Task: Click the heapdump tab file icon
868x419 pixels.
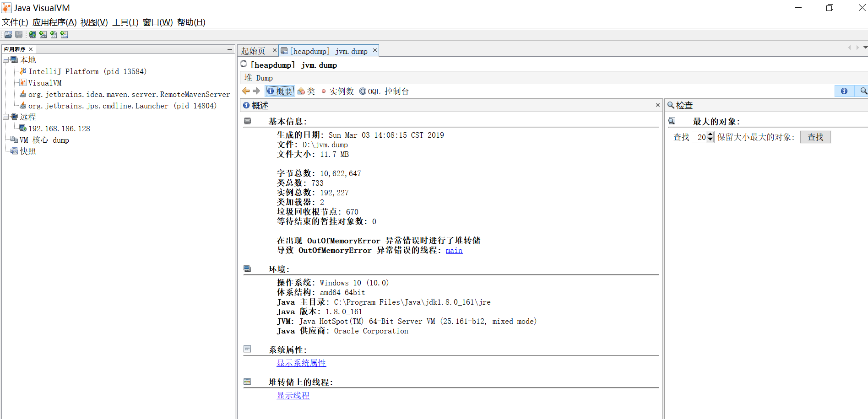Action: [284, 51]
